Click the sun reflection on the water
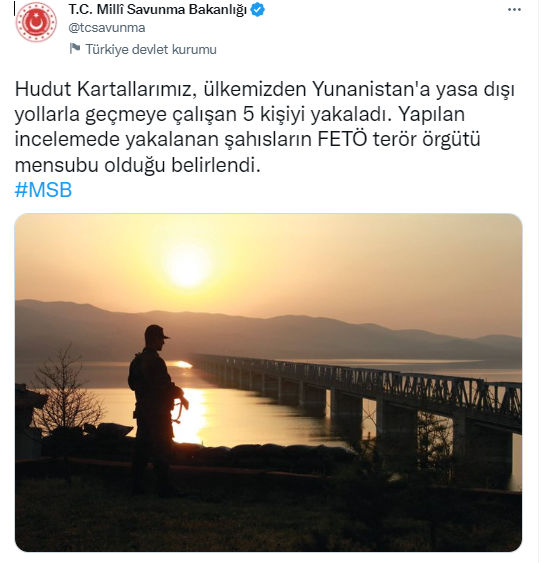 (192, 415)
